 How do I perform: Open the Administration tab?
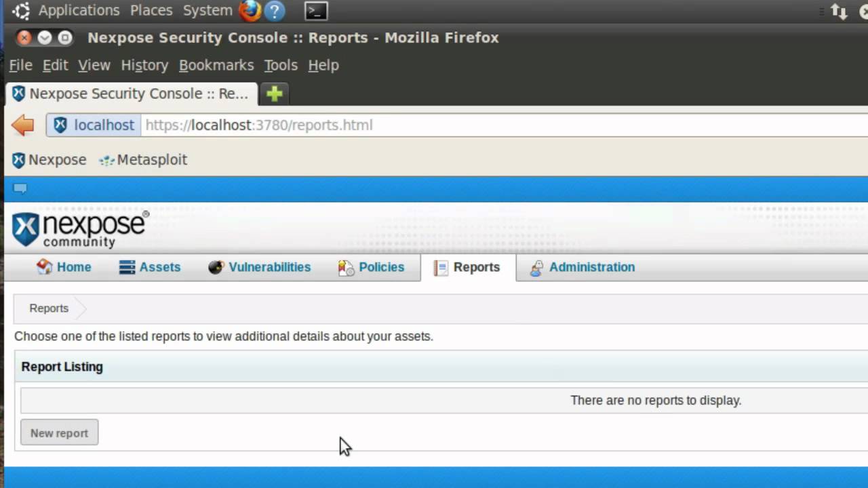coord(583,267)
